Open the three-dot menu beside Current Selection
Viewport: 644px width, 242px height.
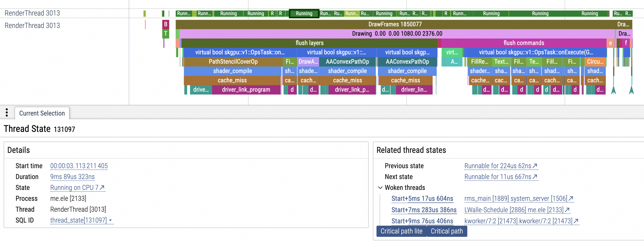(x=7, y=112)
